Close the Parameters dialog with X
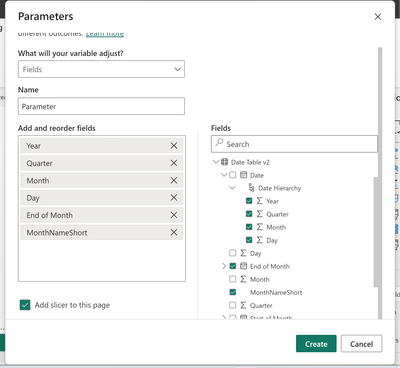The image size is (400, 368). point(378,17)
